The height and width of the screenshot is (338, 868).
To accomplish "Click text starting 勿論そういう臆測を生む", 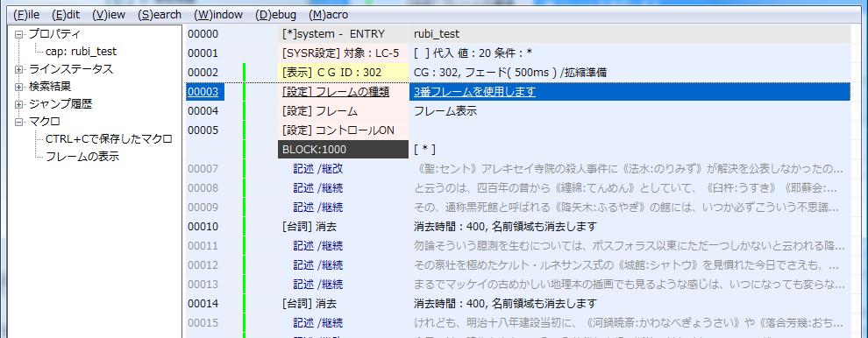I will pyautogui.click(x=629, y=245).
